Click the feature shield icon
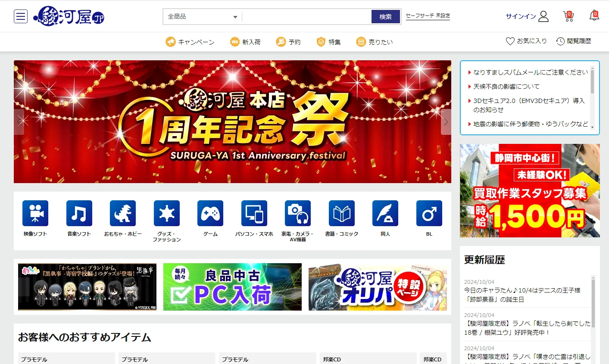The width and height of the screenshot is (609, 364). pos(321,42)
